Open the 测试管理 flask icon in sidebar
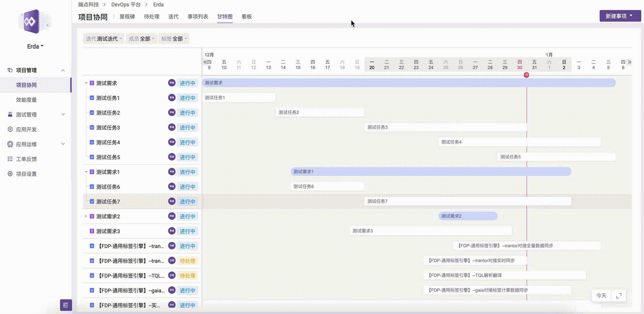 pyautogui.click(x=10, y=115)
